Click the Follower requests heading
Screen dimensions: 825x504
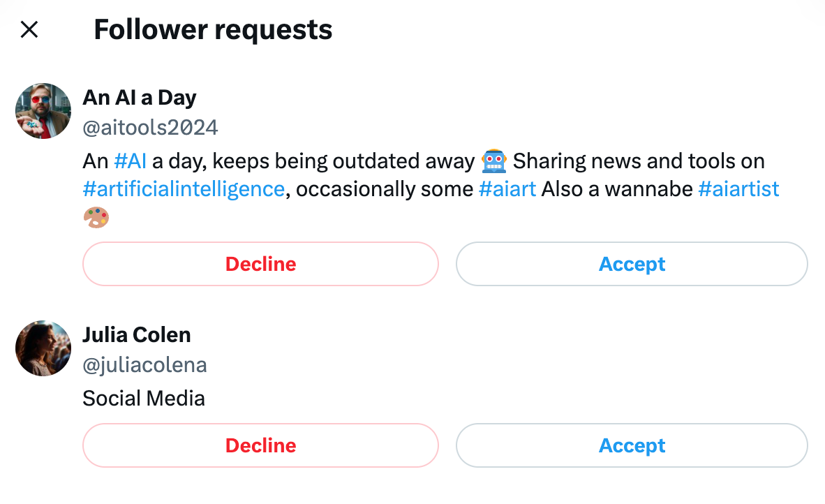click(x=213, y=29)
